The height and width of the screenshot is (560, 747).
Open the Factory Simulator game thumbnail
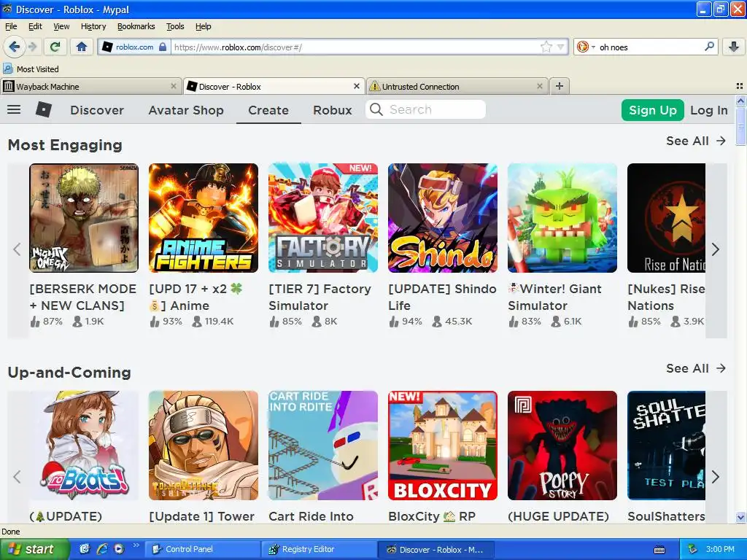323,218
